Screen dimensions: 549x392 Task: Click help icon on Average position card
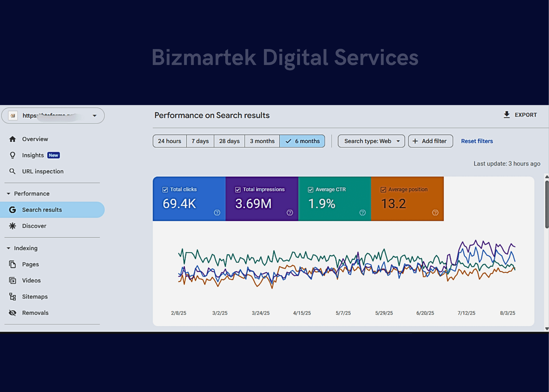pos(435,212)
